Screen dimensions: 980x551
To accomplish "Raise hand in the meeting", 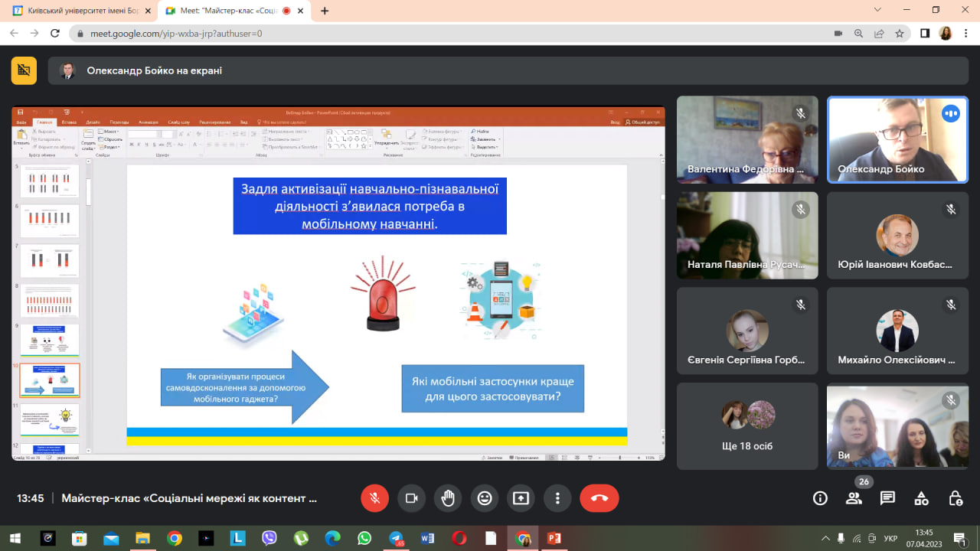I will [x=448, y=498].
